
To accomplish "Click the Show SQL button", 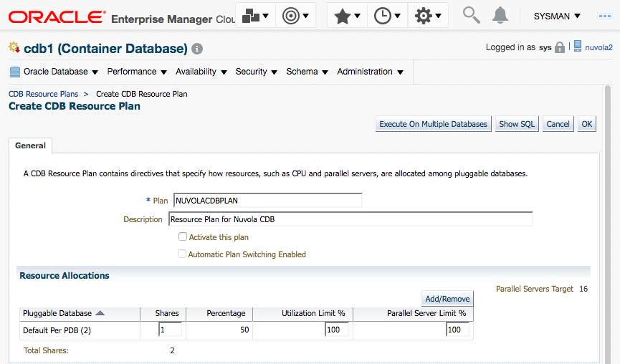I will coord(517,124).
